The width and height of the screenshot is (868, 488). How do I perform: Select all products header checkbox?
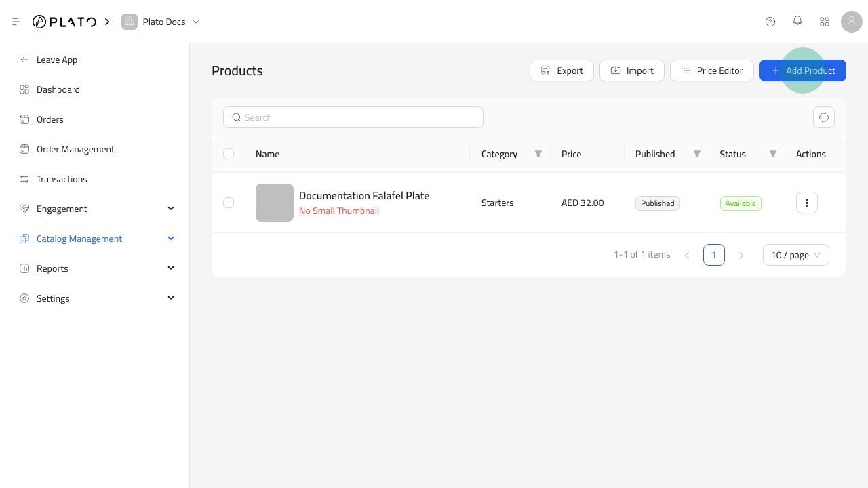(x=229, y=154)
